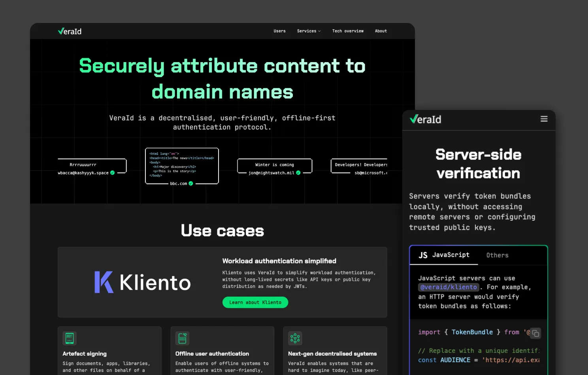Select the Winter is coming card

coord(275,166)
